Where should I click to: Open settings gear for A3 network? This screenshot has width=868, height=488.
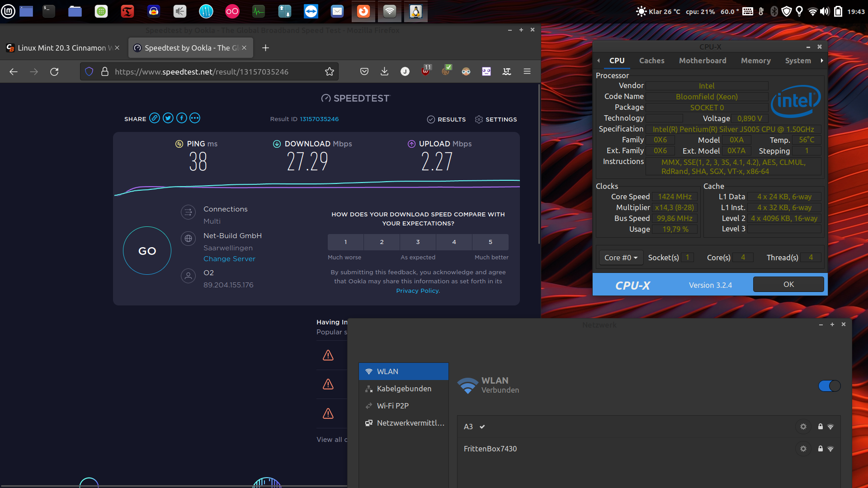click(803, 427)
